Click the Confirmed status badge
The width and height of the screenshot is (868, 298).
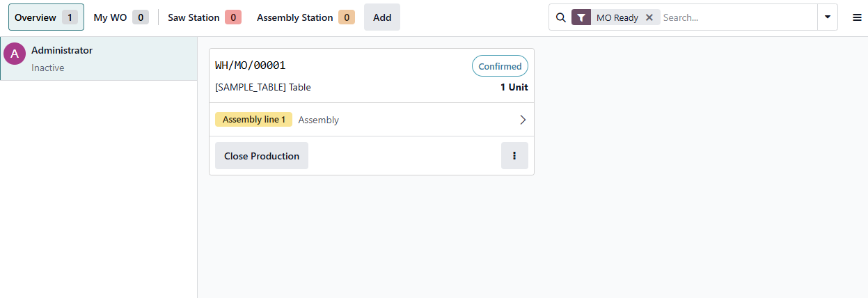(500, 66)
